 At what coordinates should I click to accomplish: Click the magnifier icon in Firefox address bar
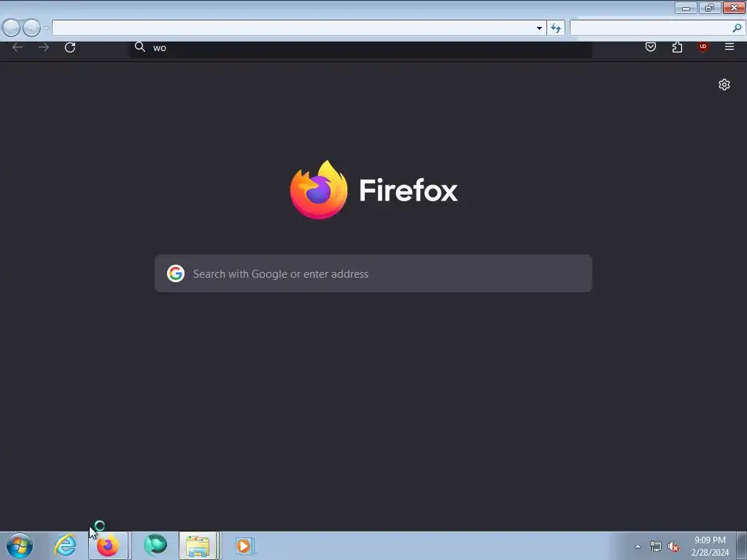(x=139, y=47)
